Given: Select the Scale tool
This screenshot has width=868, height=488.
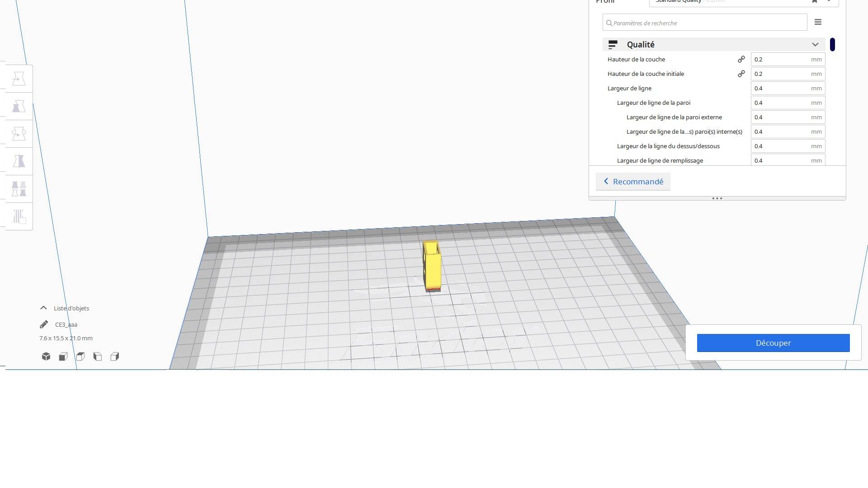Looking at the screenshot, I should pos(19,107).
